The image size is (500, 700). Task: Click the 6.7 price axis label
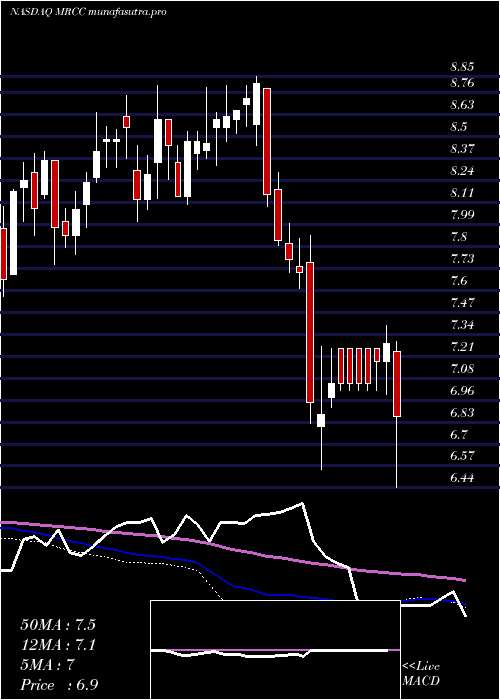(x=458, y=434)
